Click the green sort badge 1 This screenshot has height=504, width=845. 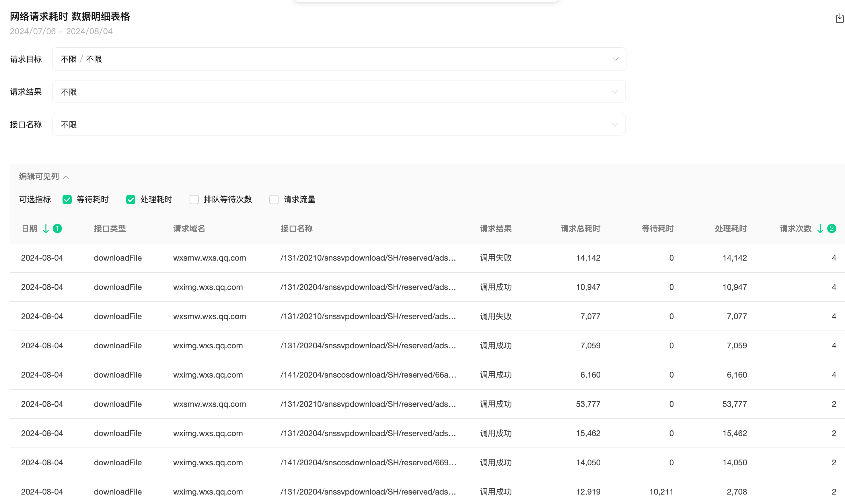57,228
